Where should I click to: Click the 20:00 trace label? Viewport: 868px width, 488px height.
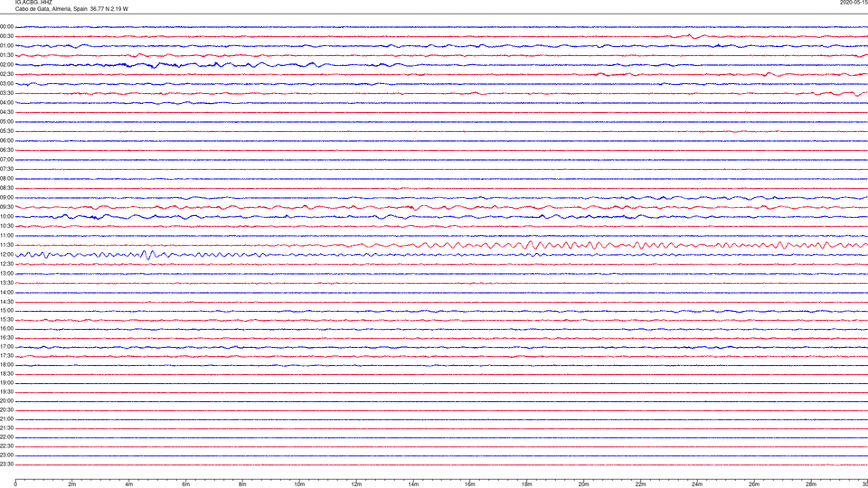point(6,401)
